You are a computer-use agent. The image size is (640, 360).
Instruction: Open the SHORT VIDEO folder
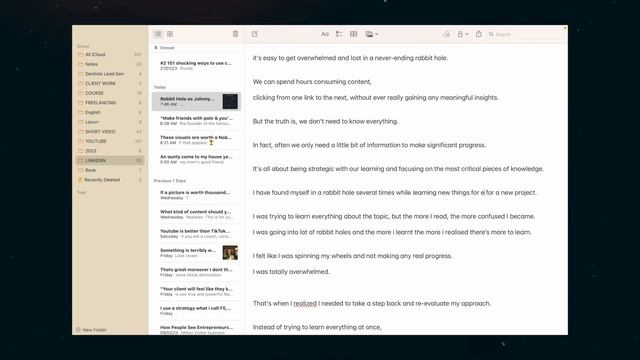(x=110, y=131)
